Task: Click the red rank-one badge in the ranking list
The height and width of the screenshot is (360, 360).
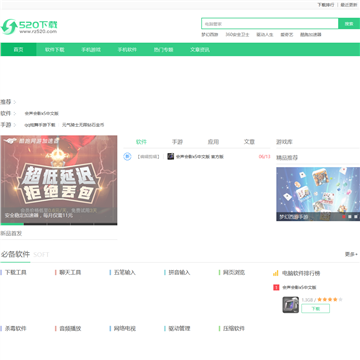Action: pos(276,287)
